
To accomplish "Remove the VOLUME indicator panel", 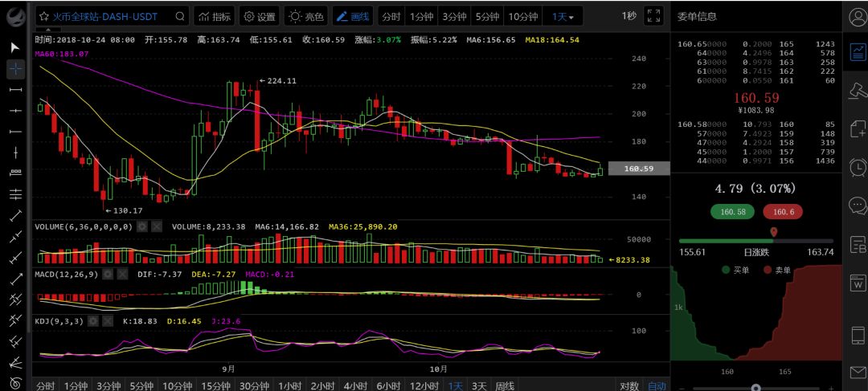I will 157,226.
